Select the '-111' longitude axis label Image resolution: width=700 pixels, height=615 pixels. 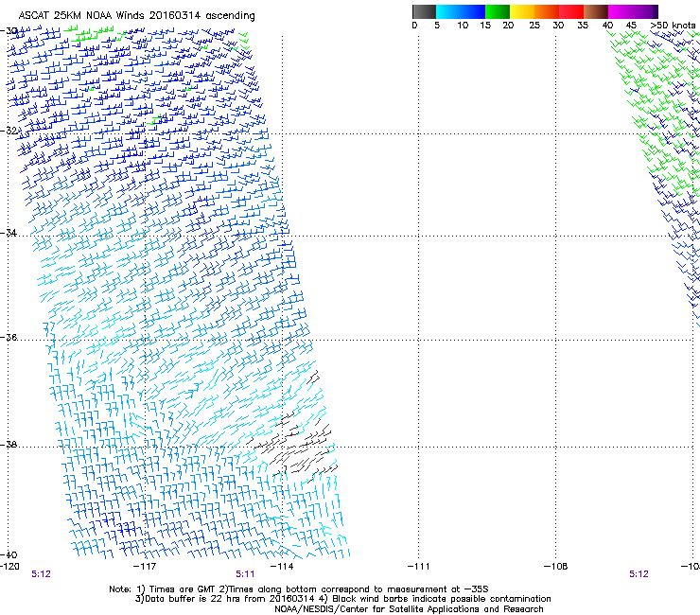419,567
